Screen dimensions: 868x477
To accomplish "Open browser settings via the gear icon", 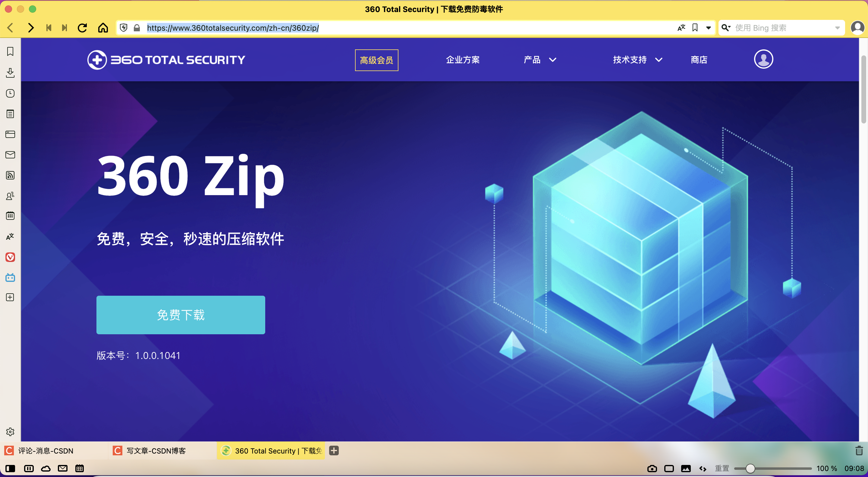I will 10,432.
